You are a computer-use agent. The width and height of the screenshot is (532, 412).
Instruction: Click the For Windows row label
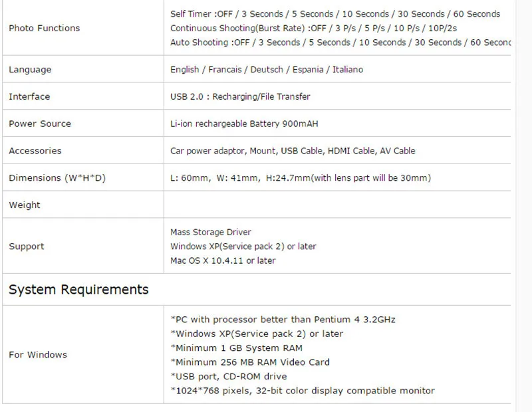coord(38,355)
